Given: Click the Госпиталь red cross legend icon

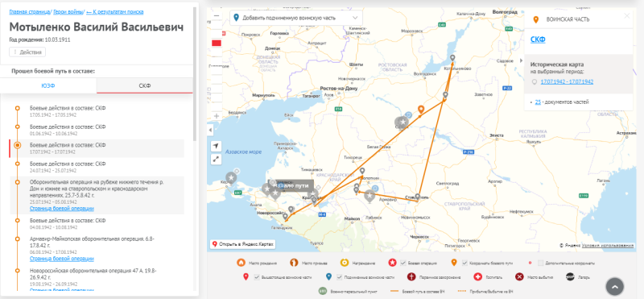Looking at the screenshot, I should pos(477,276).
